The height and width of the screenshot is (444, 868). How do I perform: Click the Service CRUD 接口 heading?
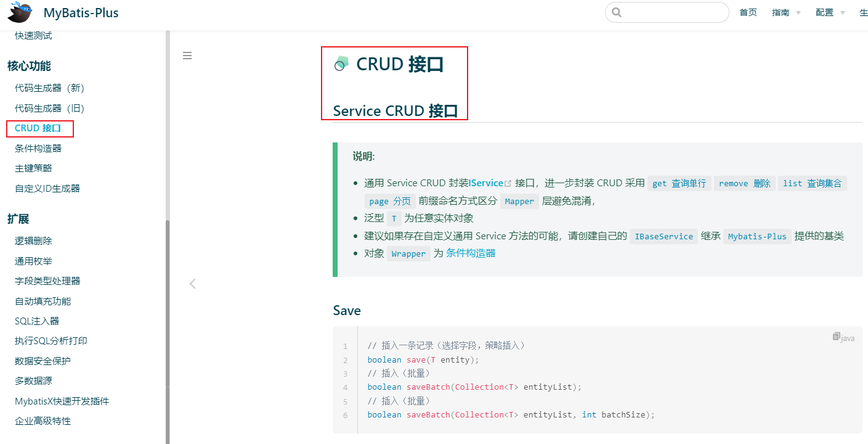(x=395, y=111)
